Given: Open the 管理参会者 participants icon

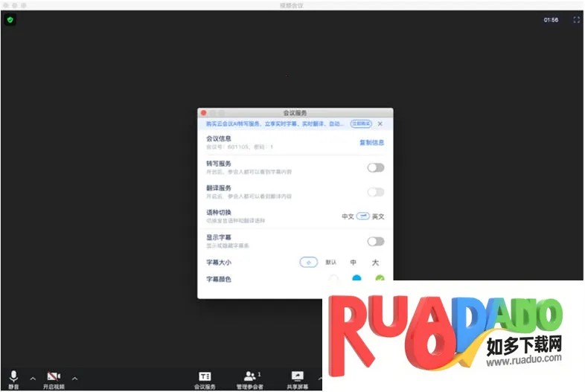Looking at the screenshot, I should click(x=250, y=376).
